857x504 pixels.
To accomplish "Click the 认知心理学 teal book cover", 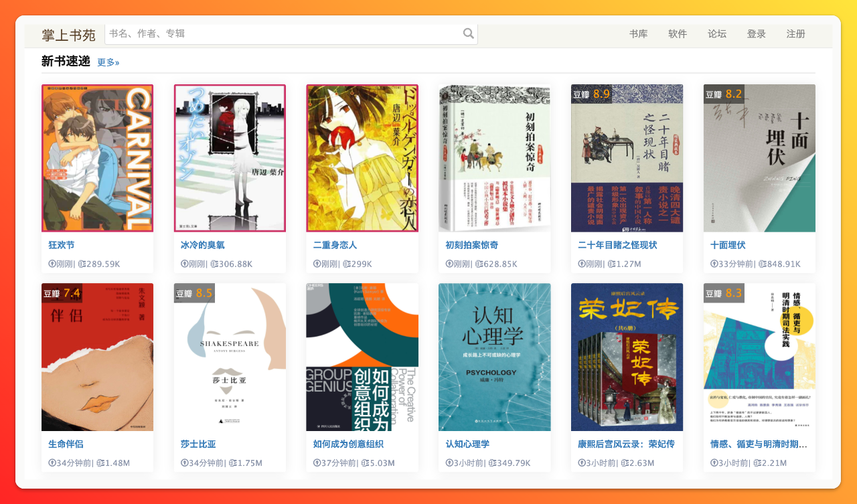I will point(495,357).
